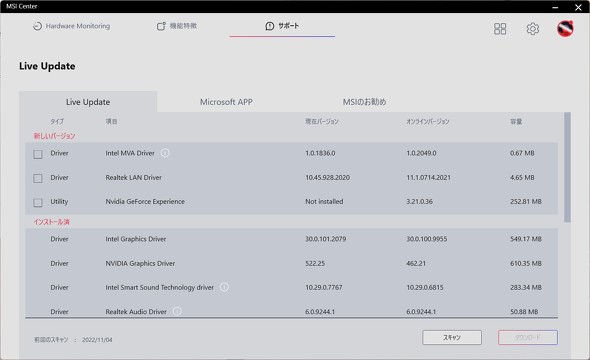
Task: Click current version 30.0.101.2079
Action: point(325,239)
